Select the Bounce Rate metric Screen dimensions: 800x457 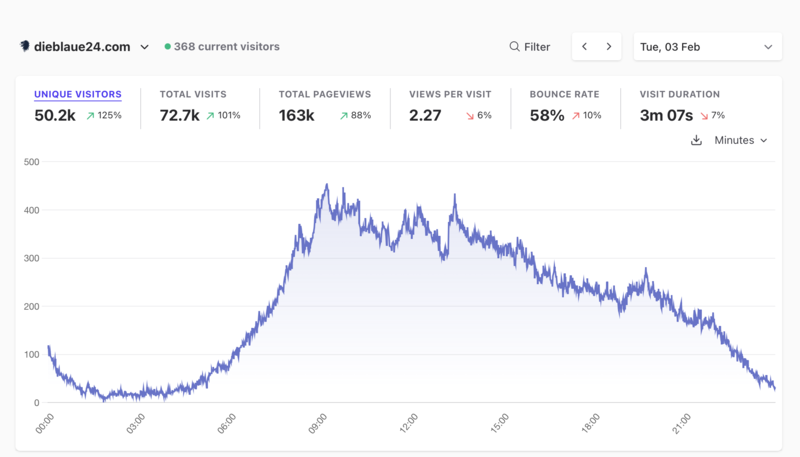point(565,95)
